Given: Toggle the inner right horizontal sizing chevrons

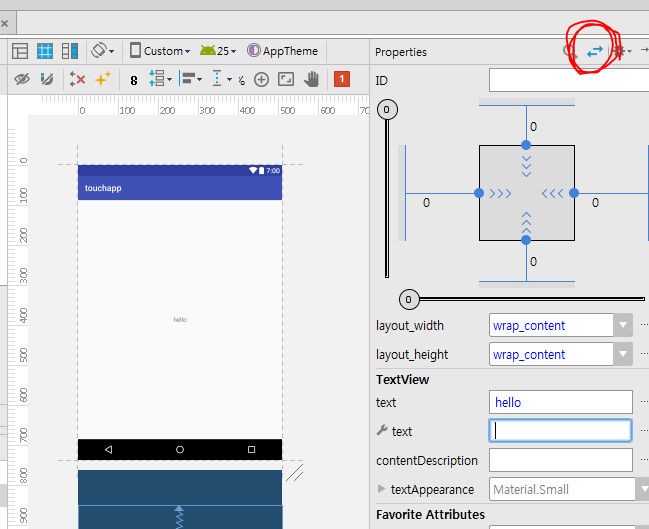Looking at the screenshot, I should pyautogui.click(x=553, y=193).
